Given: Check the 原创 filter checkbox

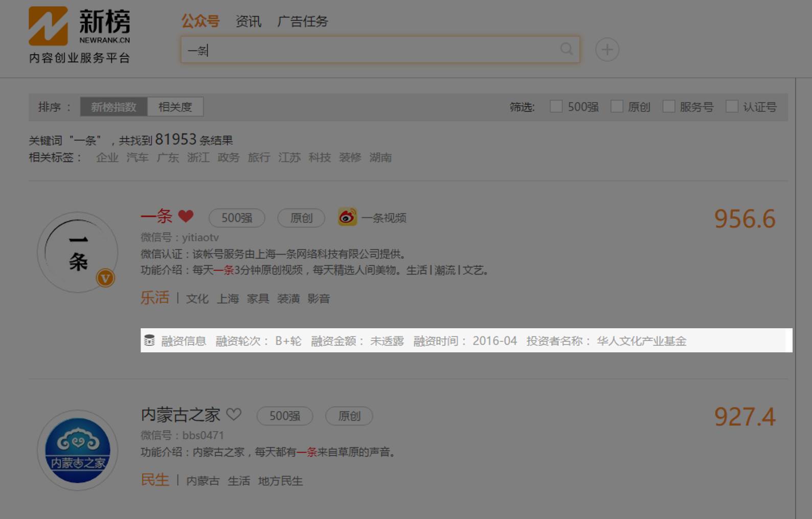Looking at the screenshot, I should (x=617, y=106).
